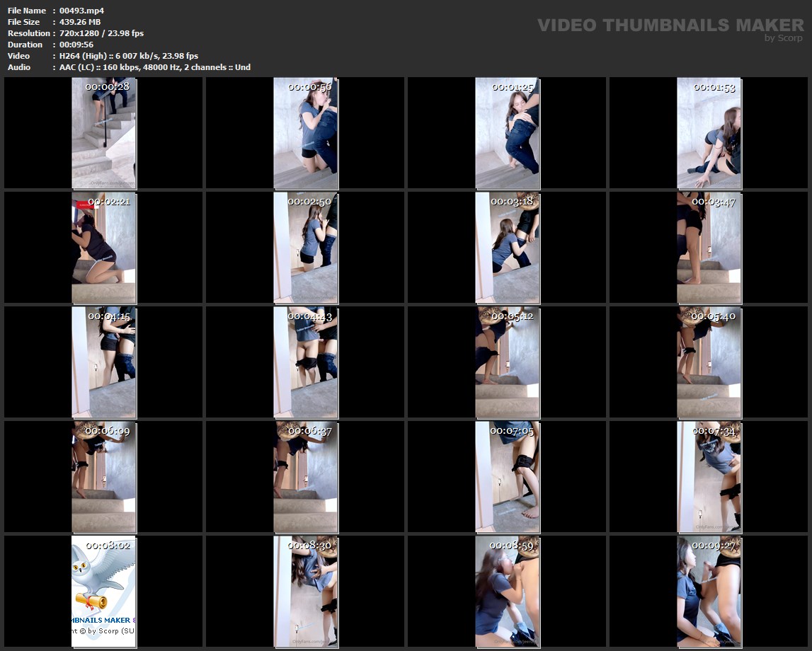Viewport: 812px width, 651px height.
Task: Select the frame at 00:07:05
Action: click(x=507, y=476)
